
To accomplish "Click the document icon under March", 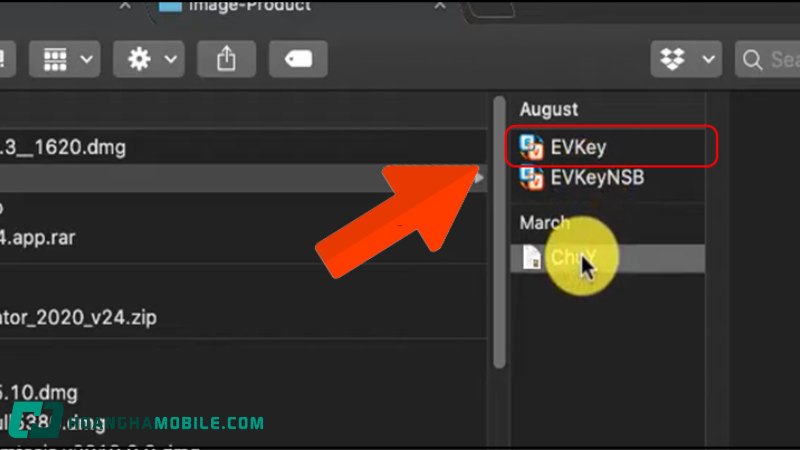I will [x=532, y=257].
